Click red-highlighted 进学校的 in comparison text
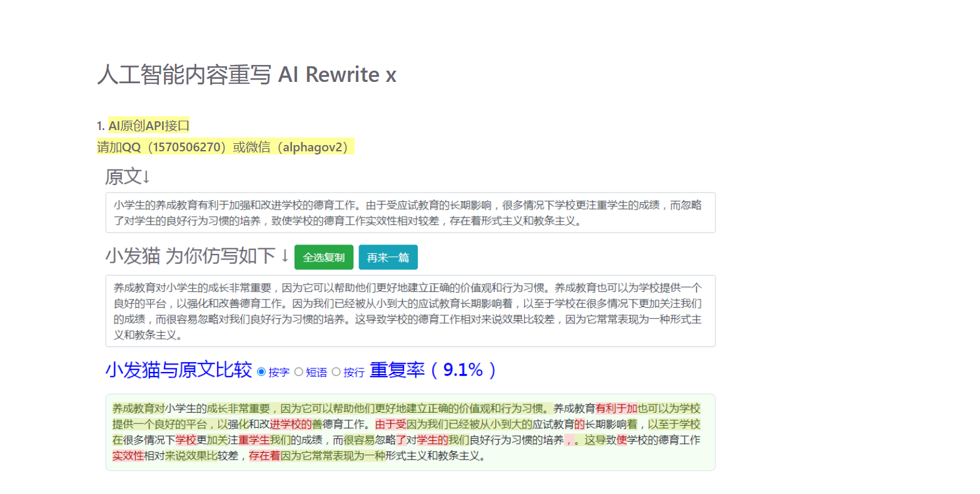This screenshot has width=980, height=494. click(291, 424)
